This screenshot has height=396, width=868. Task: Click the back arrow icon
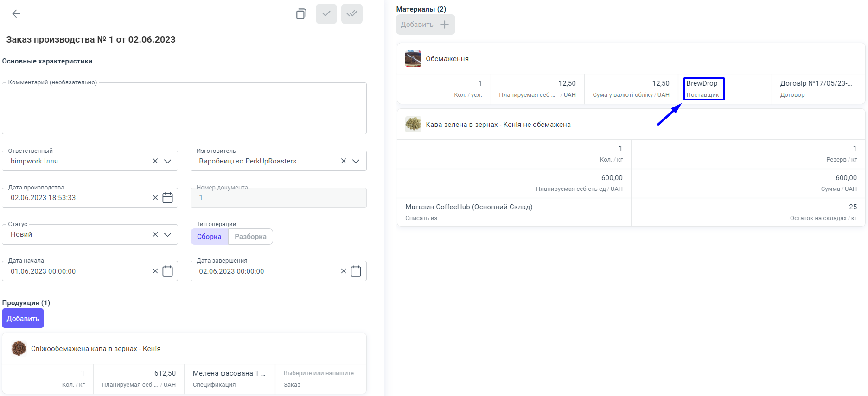[16, 14]
